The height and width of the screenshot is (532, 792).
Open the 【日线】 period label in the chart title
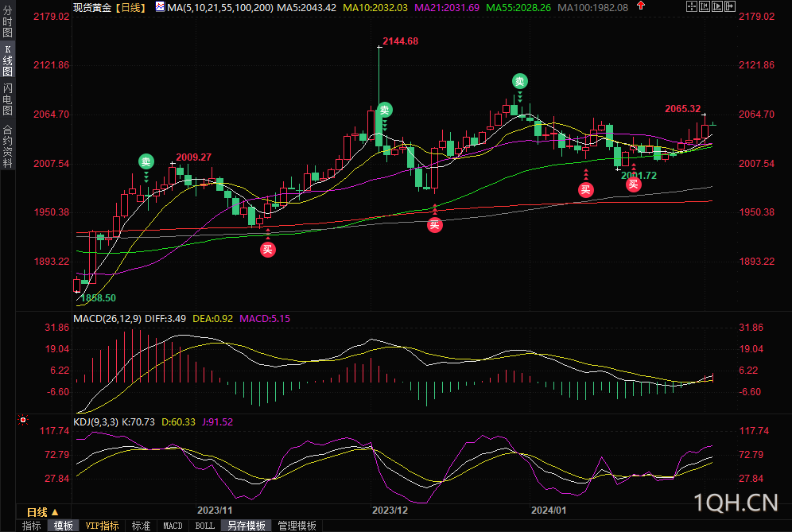(x=130, y=7)
